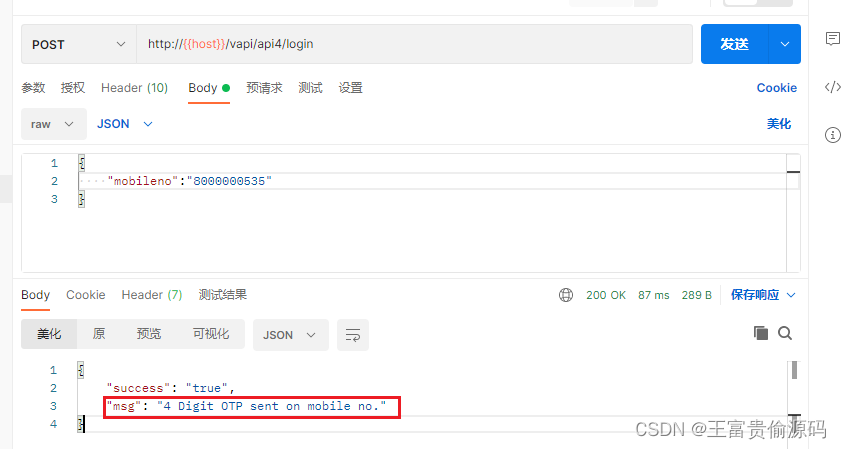Open the POST method dropdown
This screenshot has width=841, height=449.
pos(79,44)
